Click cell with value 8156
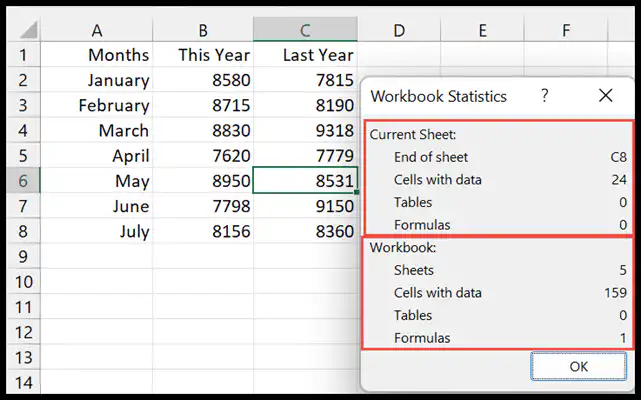 tap(203, 231)
